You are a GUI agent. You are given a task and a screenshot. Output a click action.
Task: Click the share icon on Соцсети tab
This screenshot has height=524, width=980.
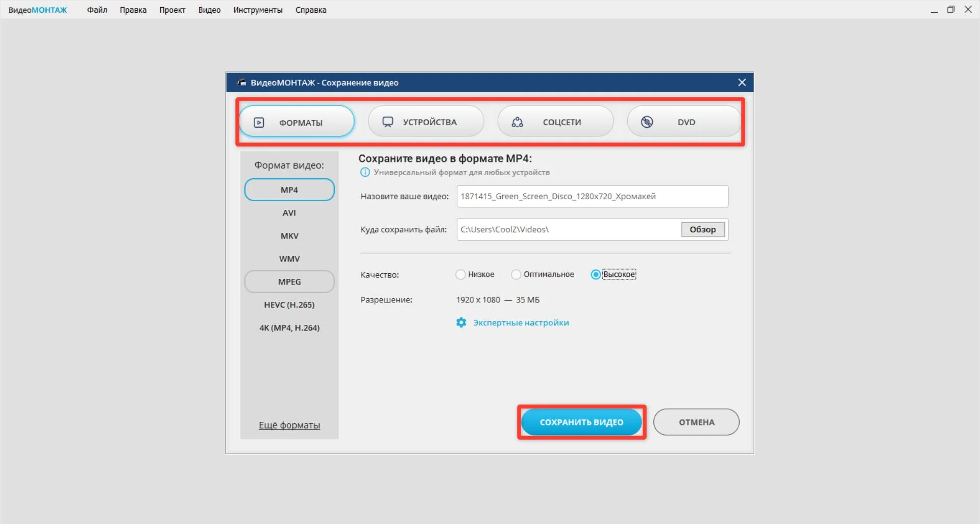pyautogui.click(x=517, y=122)
